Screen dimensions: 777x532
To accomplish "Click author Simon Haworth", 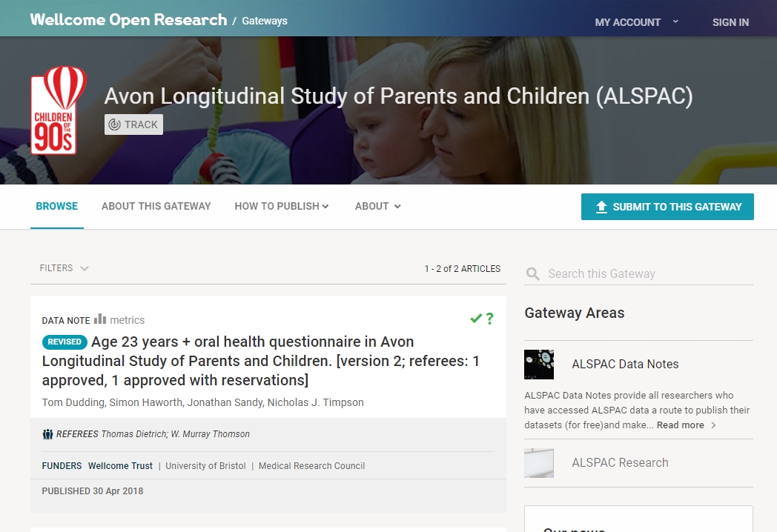I will click(145, 402).
